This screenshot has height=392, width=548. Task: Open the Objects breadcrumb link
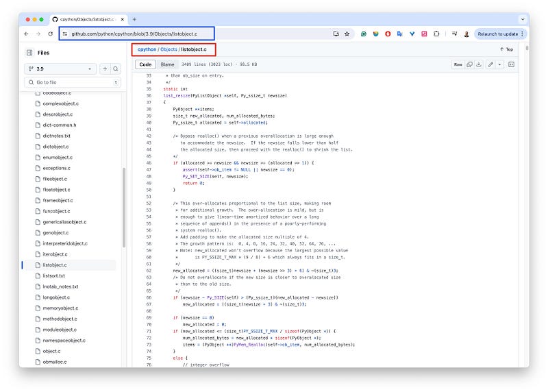[169, 49]
